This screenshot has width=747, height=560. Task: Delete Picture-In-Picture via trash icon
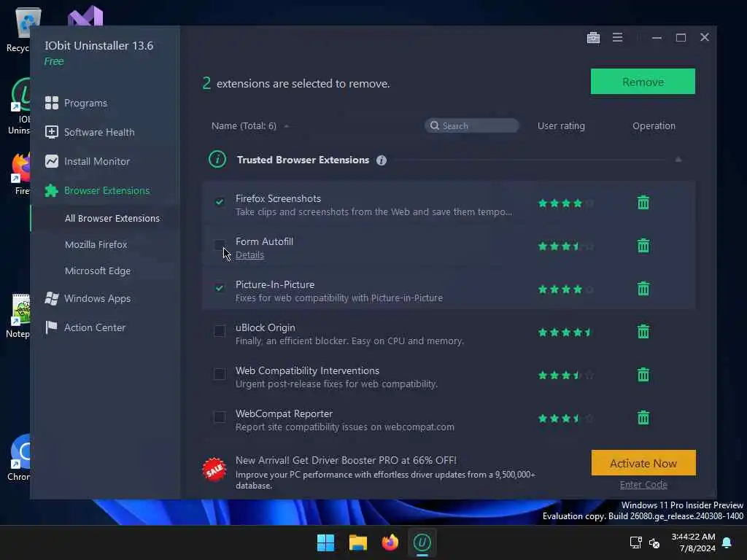coord(643,289)
